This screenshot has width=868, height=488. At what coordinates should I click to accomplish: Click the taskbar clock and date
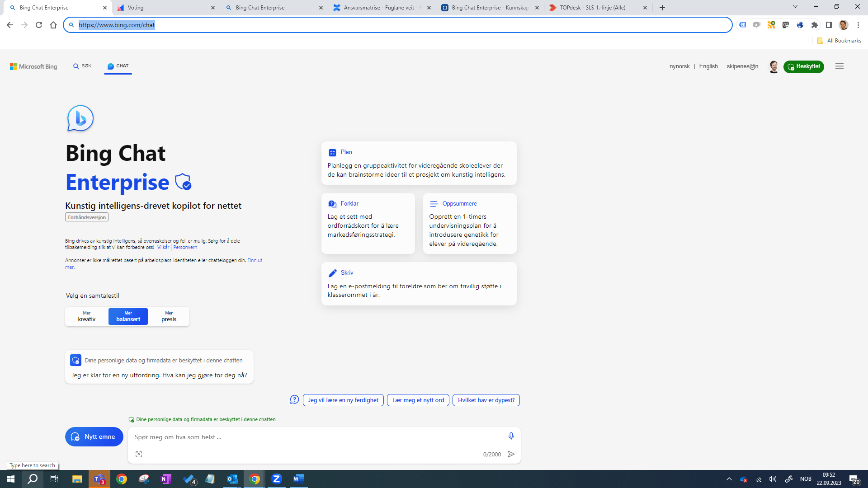pos(829,479)
